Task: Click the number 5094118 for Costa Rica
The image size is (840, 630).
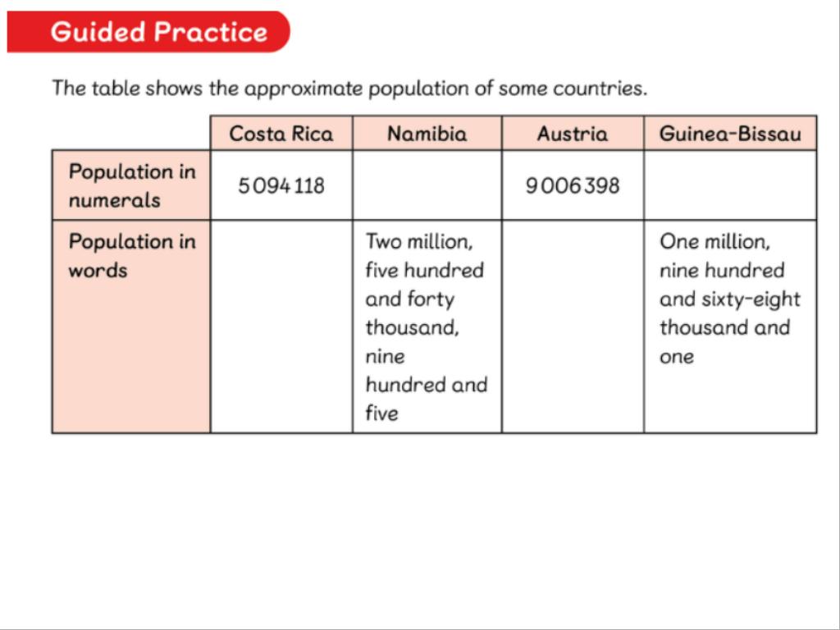Action: (281, 186)
